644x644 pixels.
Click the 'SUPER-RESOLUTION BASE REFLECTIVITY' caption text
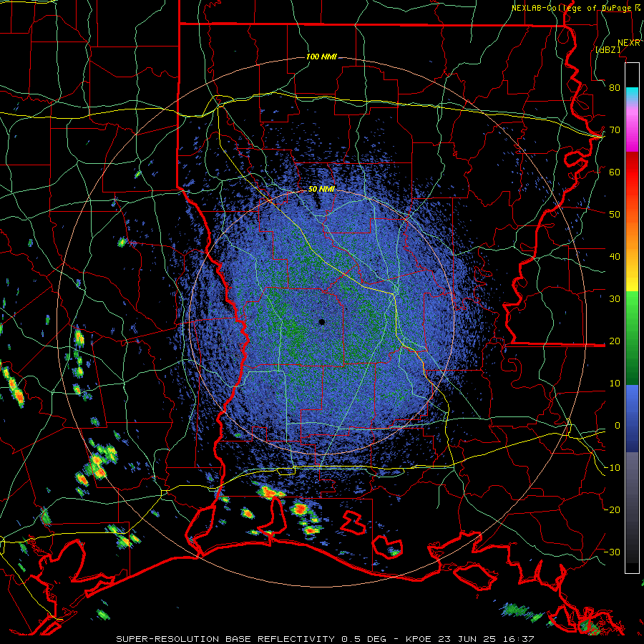coord(225,639)
